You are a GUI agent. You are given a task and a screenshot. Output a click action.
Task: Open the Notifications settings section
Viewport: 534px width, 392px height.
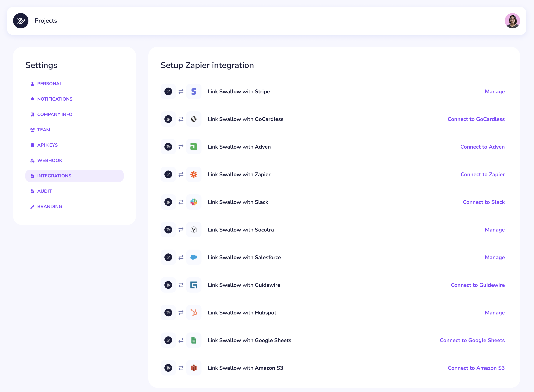pos(55,99)
